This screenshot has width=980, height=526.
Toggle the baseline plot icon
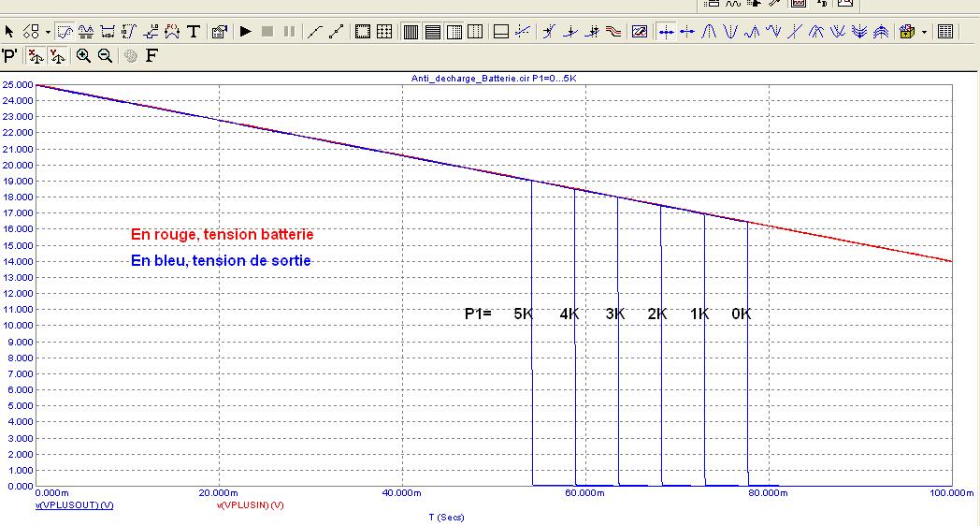coord(500,31)
